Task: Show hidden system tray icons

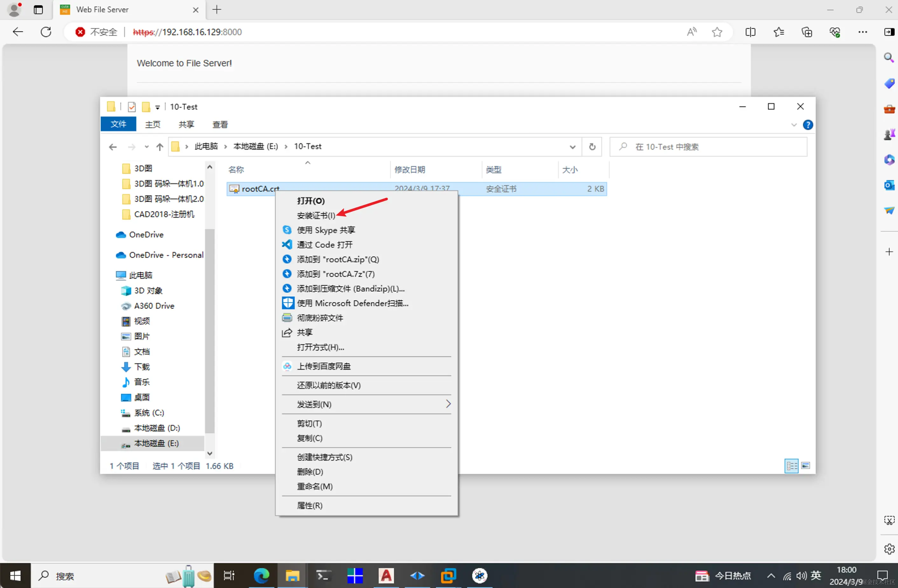Action: (x=771, y=576)
